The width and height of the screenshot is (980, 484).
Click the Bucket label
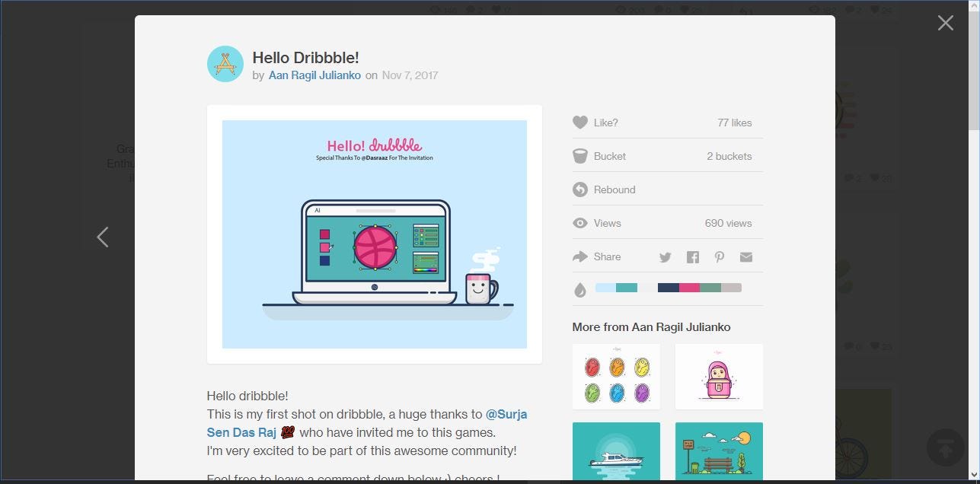click(x=610, y=156)
